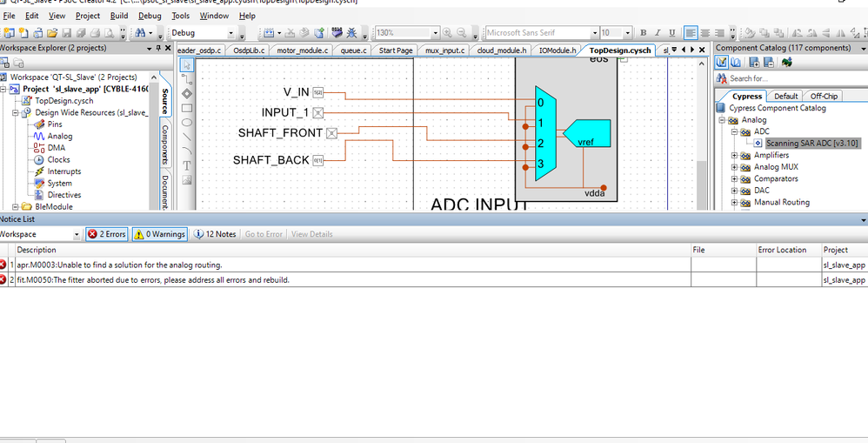
Task: Expand the Analog MUX catalog node
Action: coord(735,167)
